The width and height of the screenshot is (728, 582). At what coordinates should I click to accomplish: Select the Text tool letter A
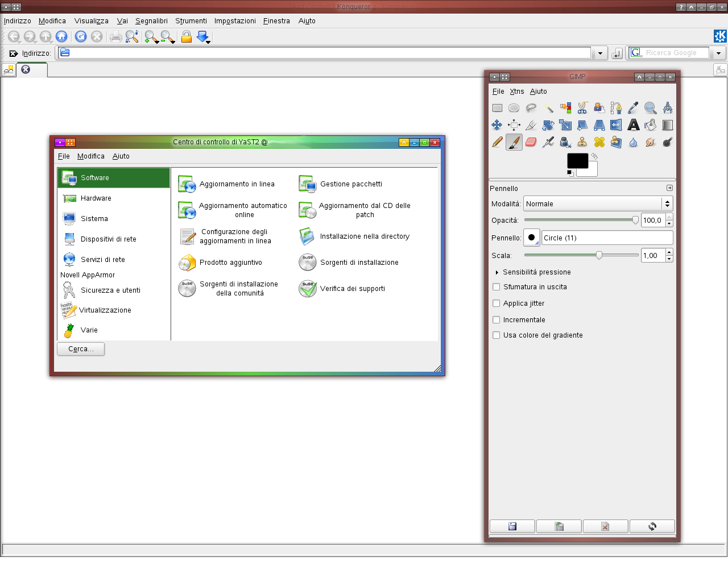point(634,125)
